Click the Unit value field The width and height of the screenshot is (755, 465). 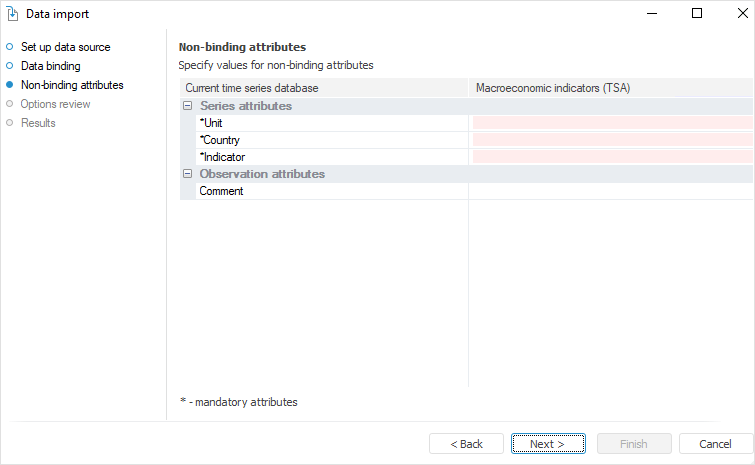pos(612,123)
